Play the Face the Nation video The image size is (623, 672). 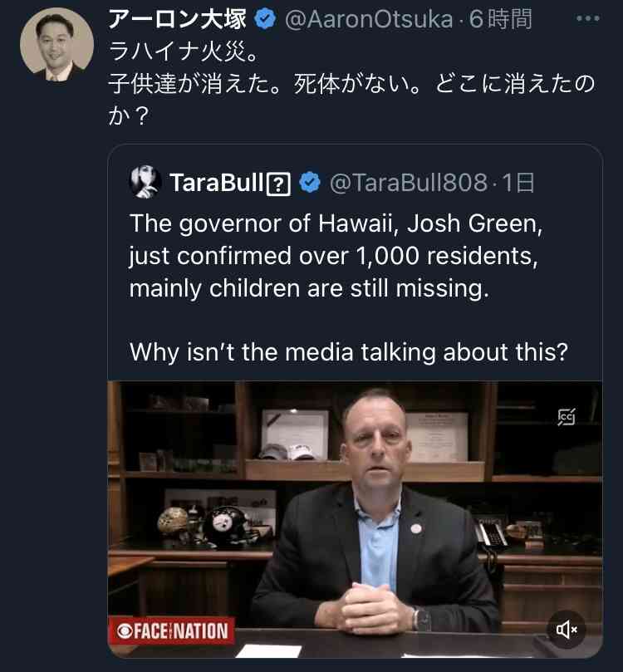tap(355, 519)
